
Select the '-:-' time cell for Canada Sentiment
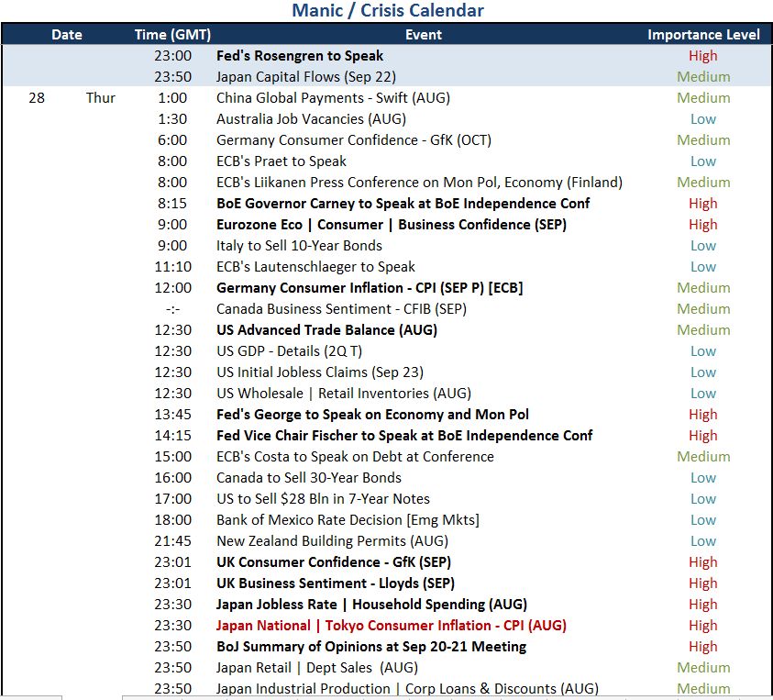[x=172, y=309]
